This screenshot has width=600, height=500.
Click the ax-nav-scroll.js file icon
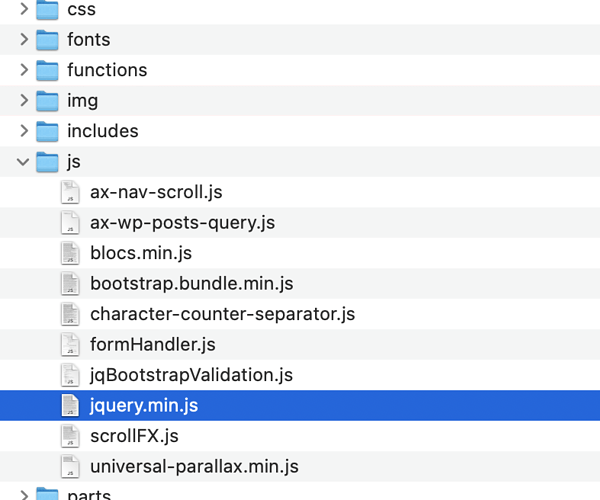(69, 192)
